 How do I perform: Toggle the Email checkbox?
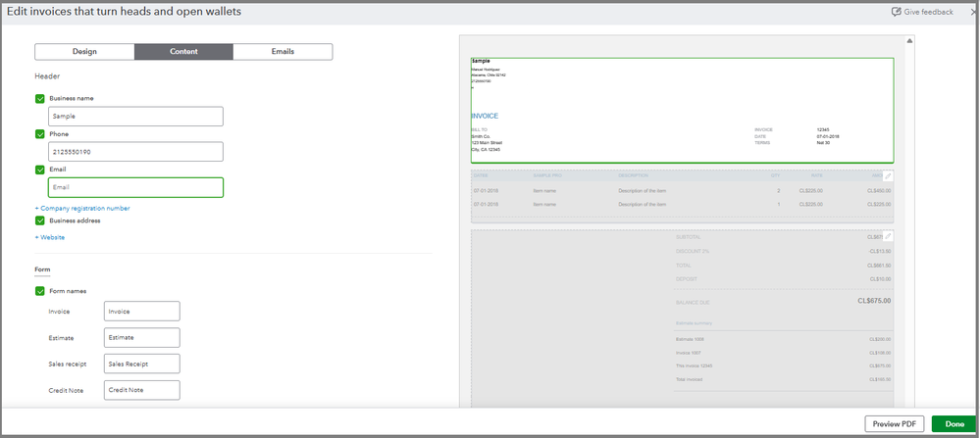[40, 170]
